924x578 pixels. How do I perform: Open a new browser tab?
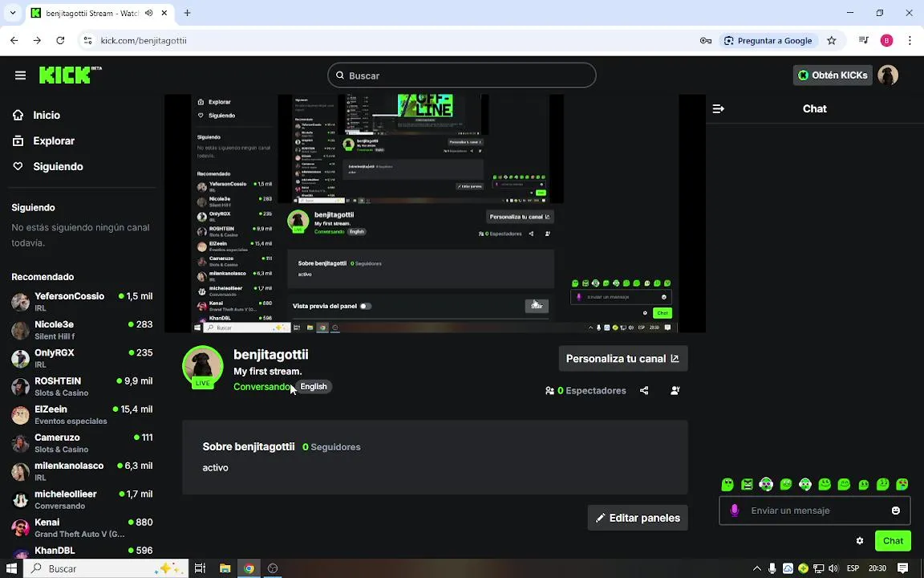(x=188, y=13)
